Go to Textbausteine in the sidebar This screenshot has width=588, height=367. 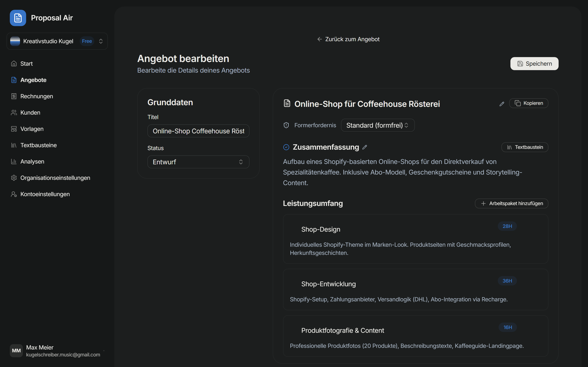pyautogui.click(x=38, y=145)
